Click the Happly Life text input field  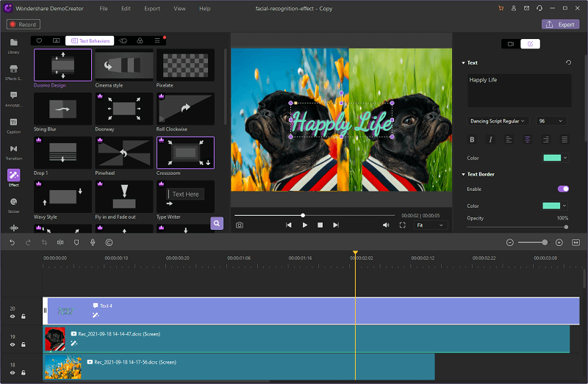pyautogui.click(x=520, y=90)
